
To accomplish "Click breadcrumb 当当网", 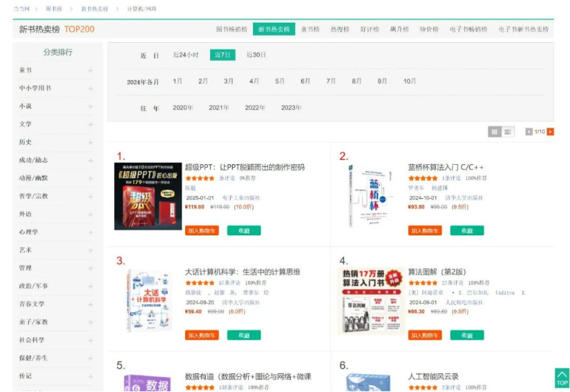I will (21, 9).
